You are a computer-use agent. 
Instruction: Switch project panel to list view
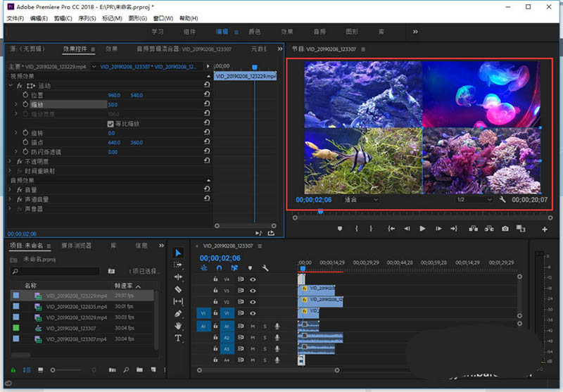click(x=27, y=369)
